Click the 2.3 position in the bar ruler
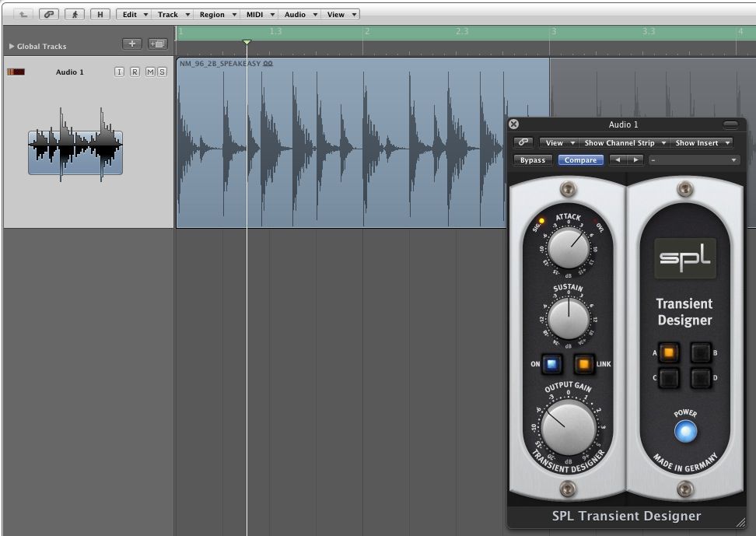 tap(462, 31)
